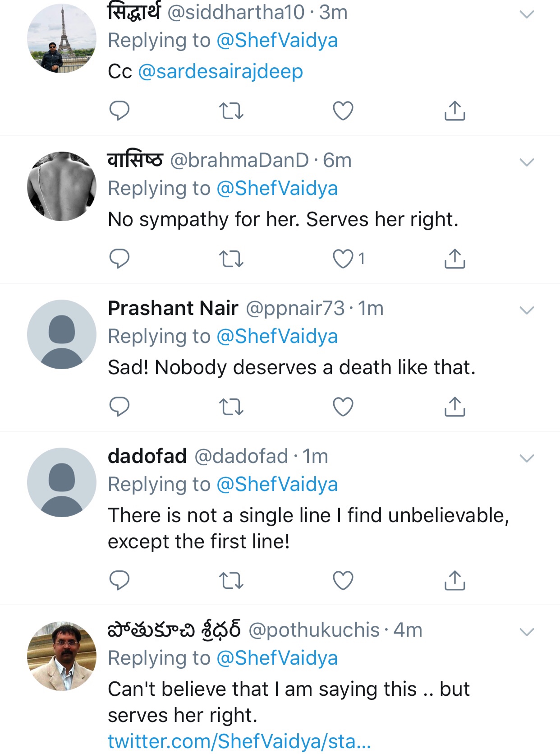Reply to Prashant Nair's tweet

pyautogui.click(x=119, y=407)
